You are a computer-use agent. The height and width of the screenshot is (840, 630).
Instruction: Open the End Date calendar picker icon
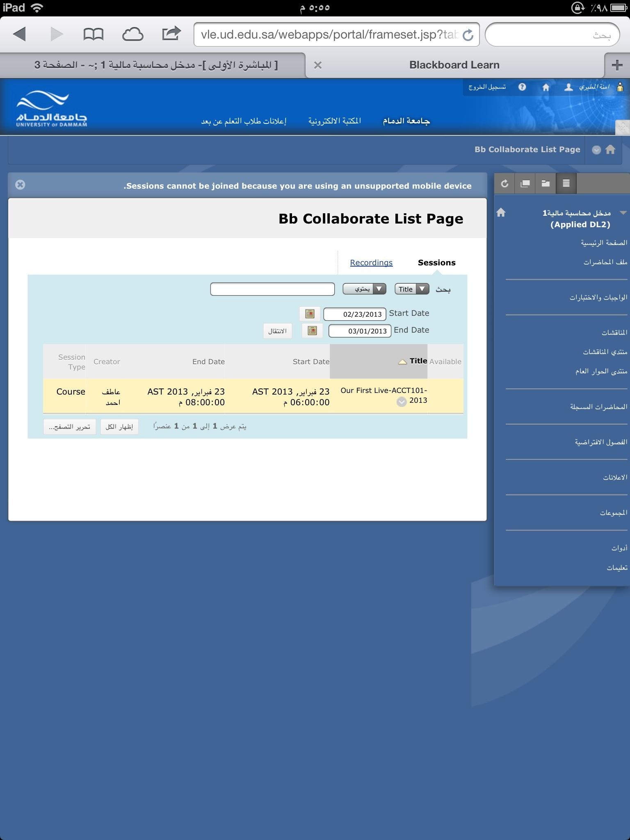(x=312, y=331)
